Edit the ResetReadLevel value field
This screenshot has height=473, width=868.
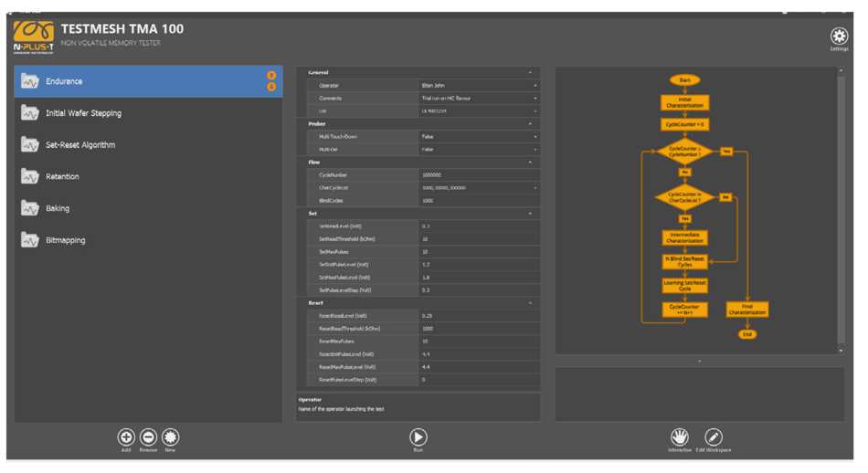click(479, 316)
